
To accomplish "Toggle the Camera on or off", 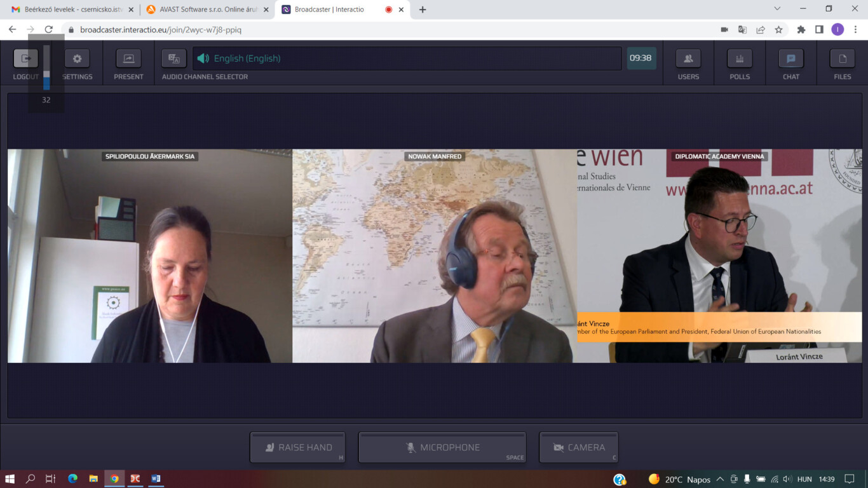I will tap(578, 447).
